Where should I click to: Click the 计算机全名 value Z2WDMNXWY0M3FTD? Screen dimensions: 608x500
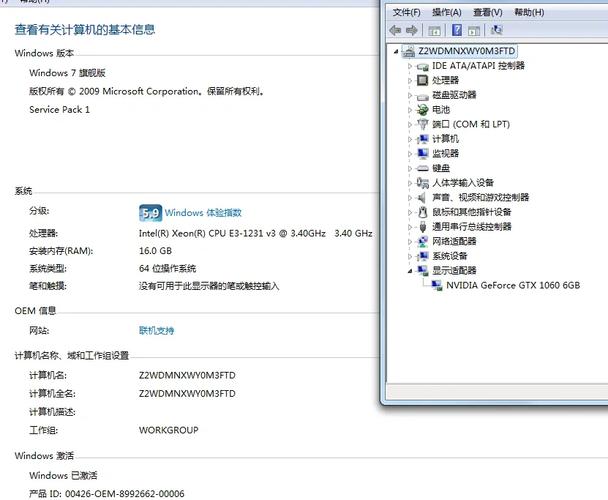coord(187,393)
